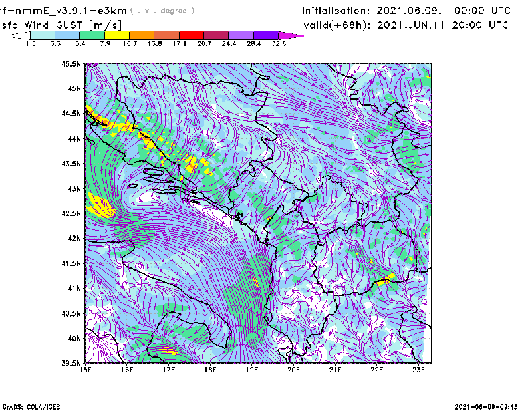
Task: Click the 16E longitude label
Action: click(127, 370)
